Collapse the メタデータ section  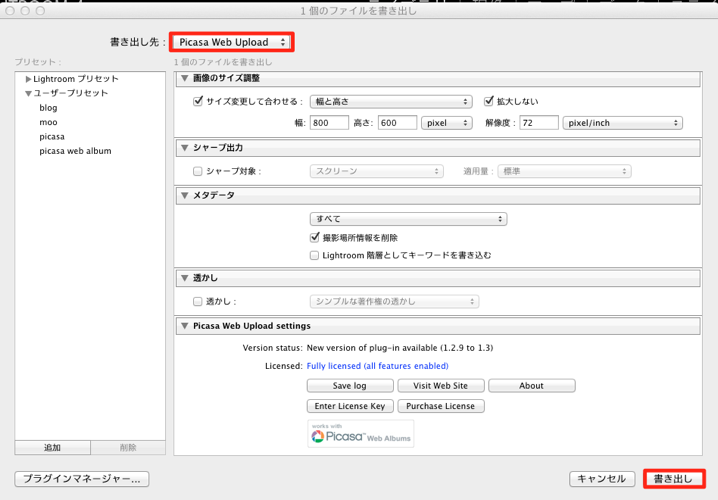(x=185, y=196)
